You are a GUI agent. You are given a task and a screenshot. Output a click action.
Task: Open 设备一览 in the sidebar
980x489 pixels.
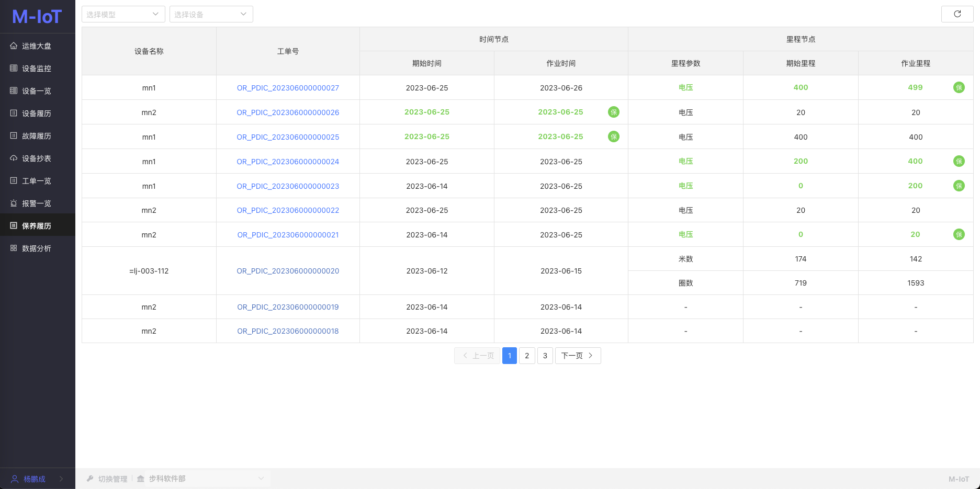(x=38, y=91)
